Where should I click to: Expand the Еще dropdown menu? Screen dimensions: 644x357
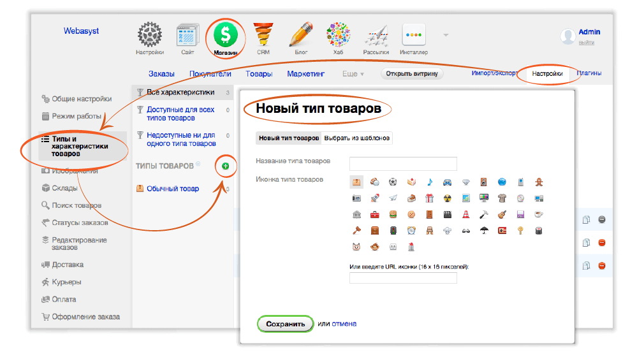point(353,73)
